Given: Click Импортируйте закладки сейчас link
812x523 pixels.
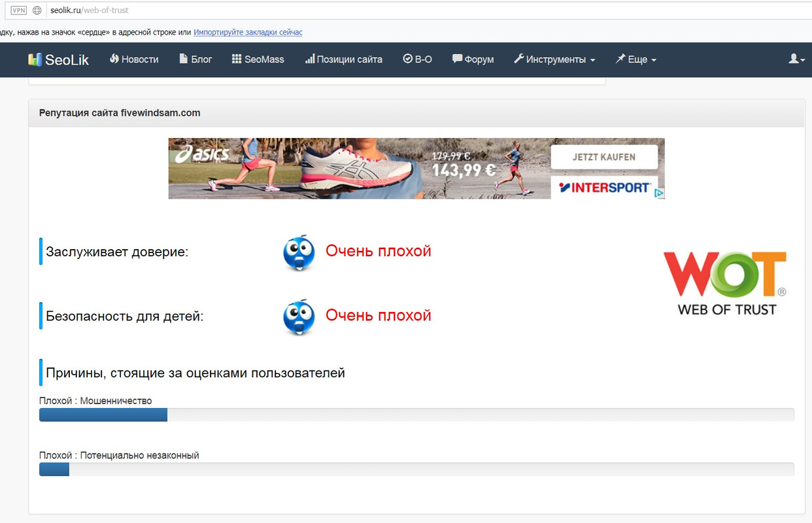Looking at the screenshot, I should click(x=248, y=32).
